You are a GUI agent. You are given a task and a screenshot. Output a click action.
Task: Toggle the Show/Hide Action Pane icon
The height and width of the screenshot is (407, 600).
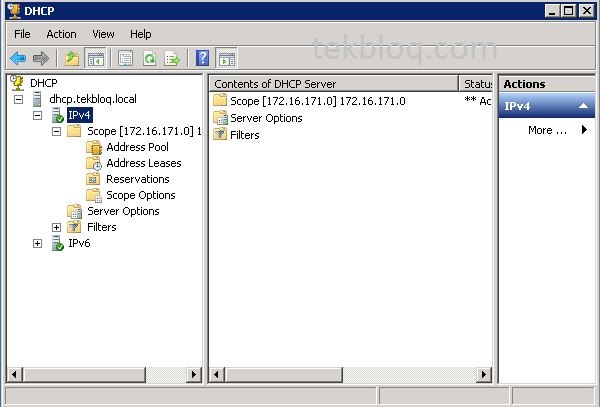227,59
